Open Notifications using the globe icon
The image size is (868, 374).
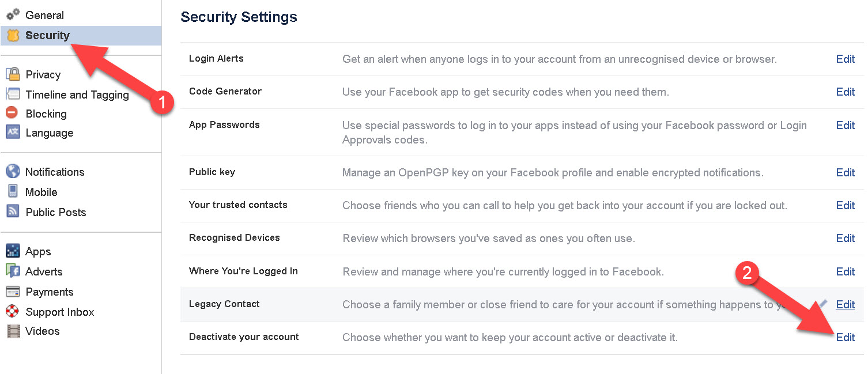pyautogui.click(x=14, y=171)
